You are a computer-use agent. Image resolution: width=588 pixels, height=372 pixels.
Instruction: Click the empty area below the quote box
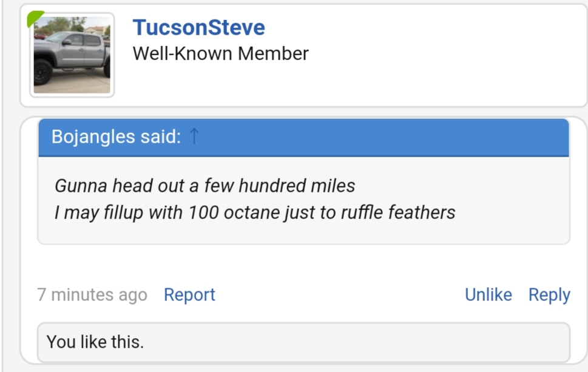click(304, 263)
